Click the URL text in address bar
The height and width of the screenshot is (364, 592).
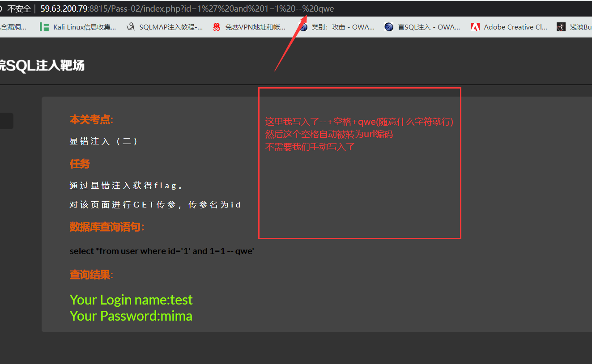click(x=187, y=8)
